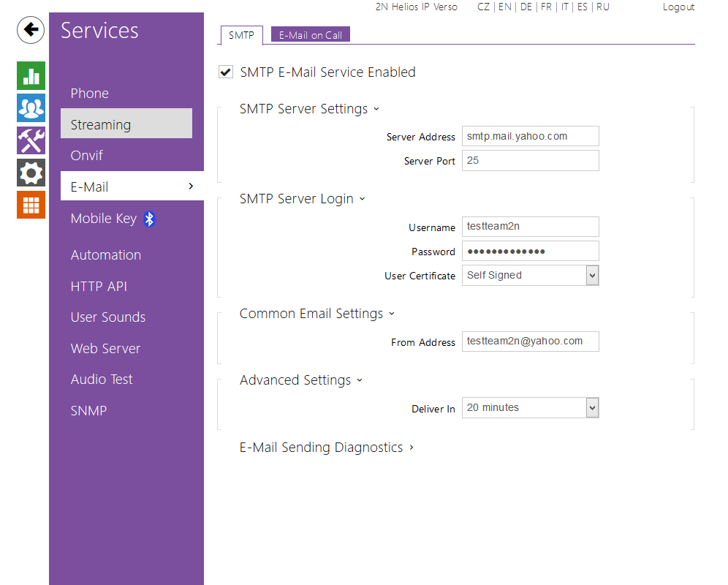The image size is (728, 585).
Task: Open the purple Hardware tools icon
Action: [x=31, y=140]
